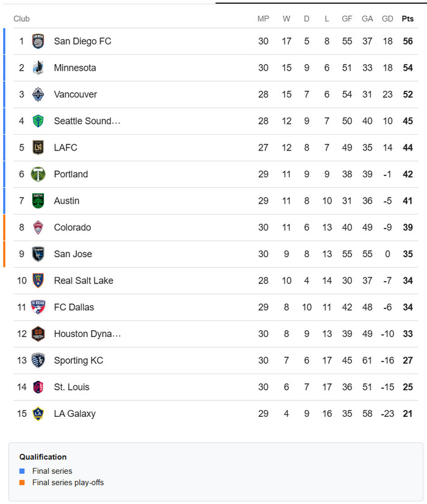Click the San Jose Earthquakes crest
The height and width of the screenshot is (504, 427).
pyautogui.click(x=38, y=254)
